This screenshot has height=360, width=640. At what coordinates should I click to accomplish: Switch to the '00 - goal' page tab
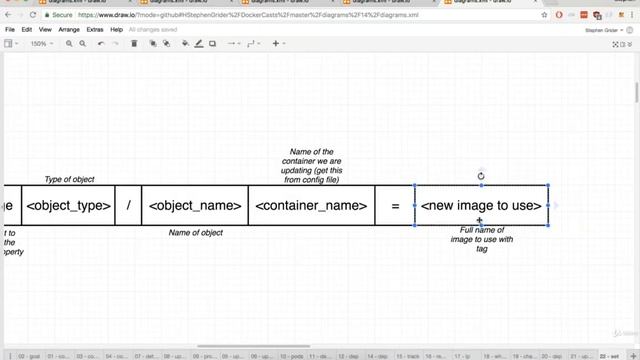coord(29,356)
